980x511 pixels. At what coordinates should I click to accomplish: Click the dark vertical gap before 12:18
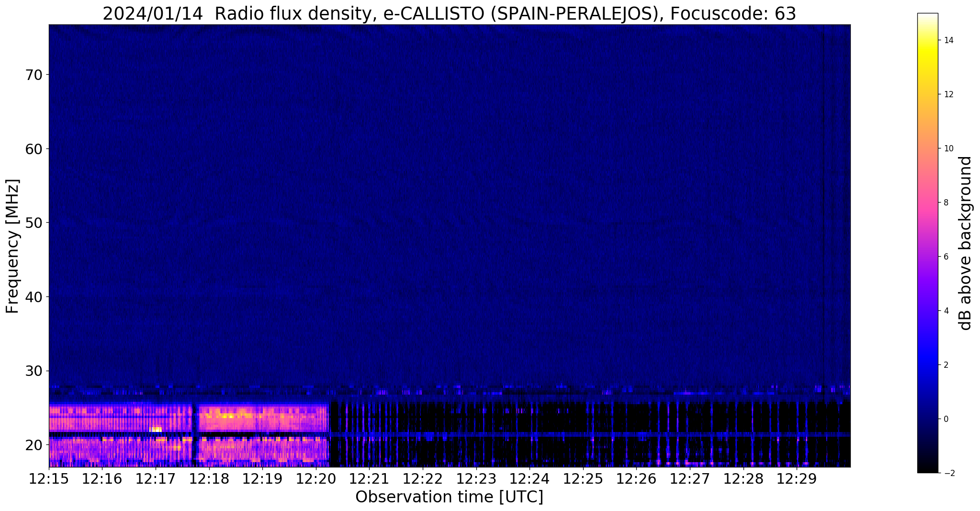click(194, 435)
